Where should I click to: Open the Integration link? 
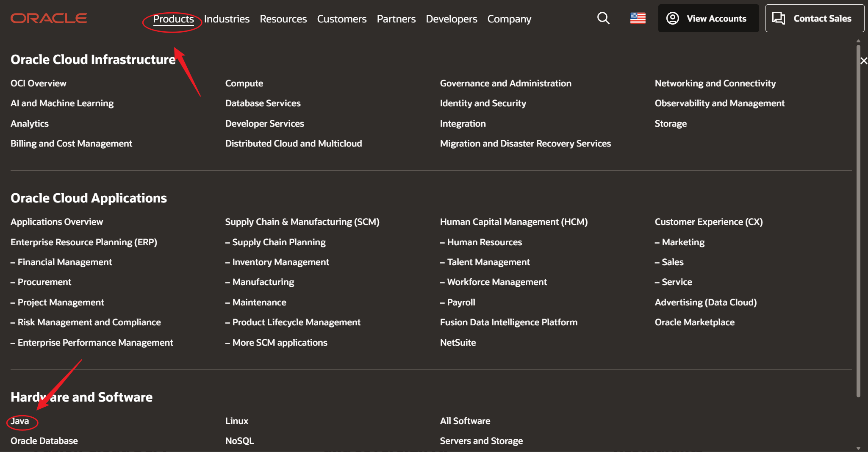tap(463, 124)
